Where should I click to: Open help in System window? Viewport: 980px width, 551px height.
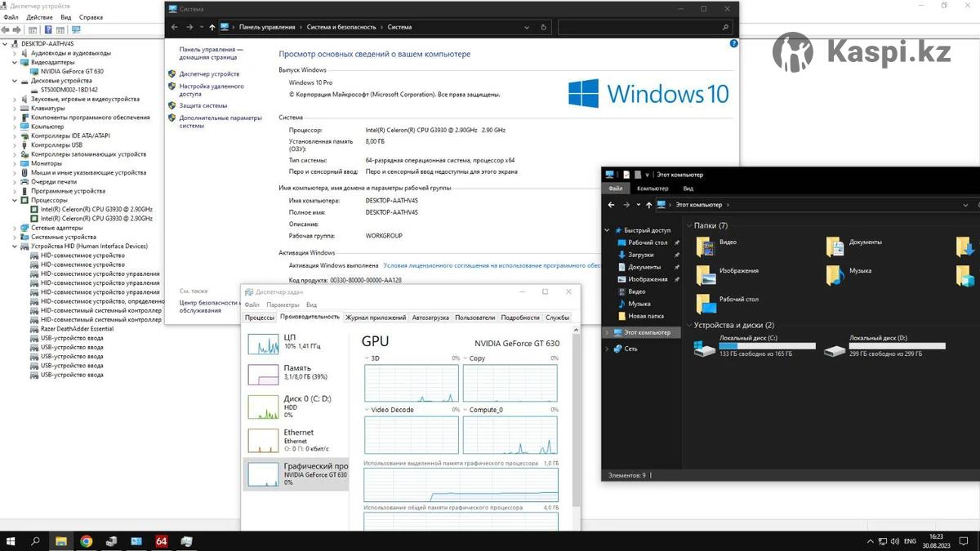click(x=733, y=43)
